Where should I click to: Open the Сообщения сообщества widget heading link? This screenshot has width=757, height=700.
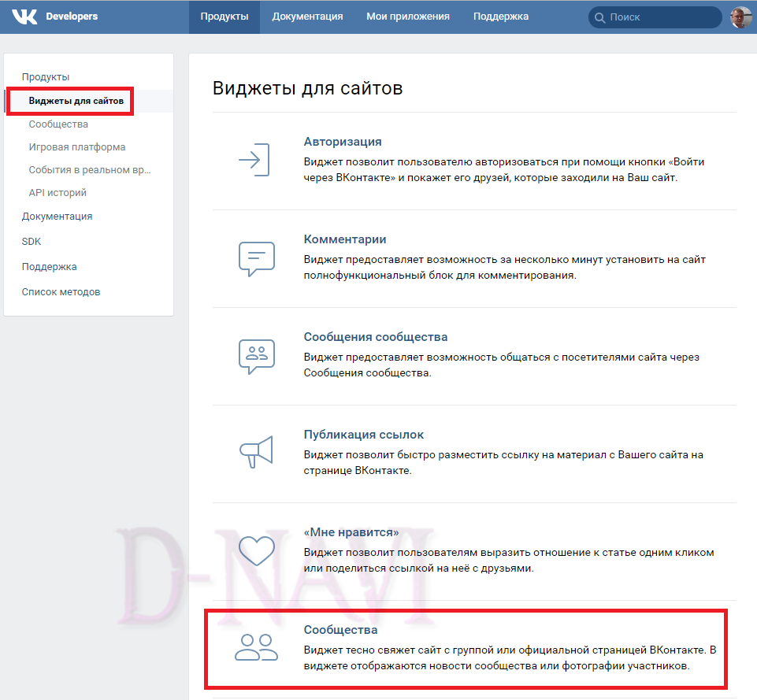[376, 337]
